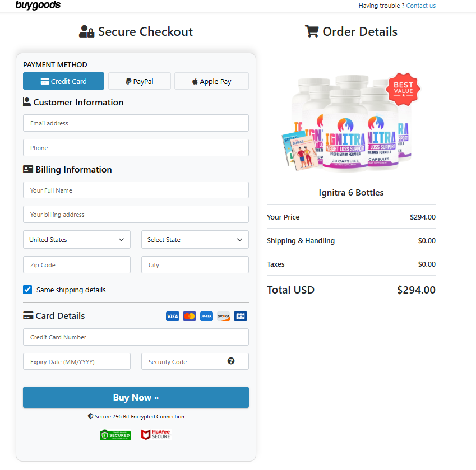Switch to PayPal payment method
Screen dimensions: 476x470
pyautogui.click(x=139, y=81)
